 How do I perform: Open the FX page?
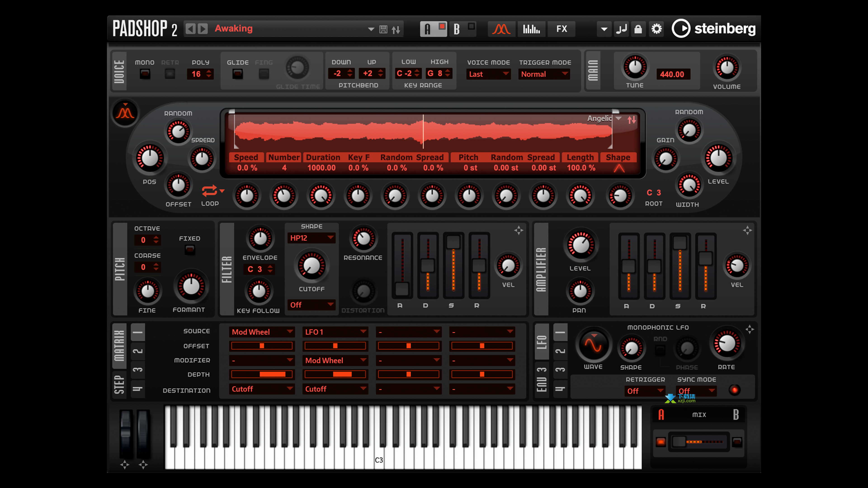point(561,29)
